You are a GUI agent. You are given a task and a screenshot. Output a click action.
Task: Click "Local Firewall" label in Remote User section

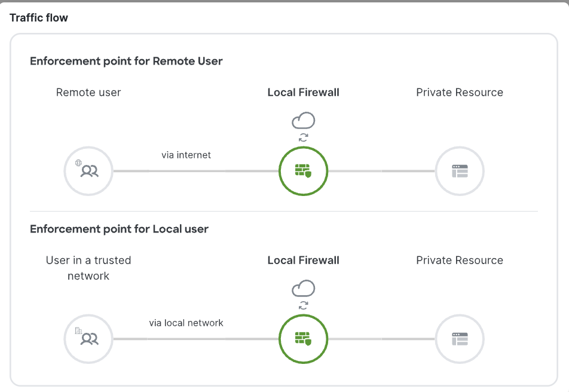coord(304,93)
